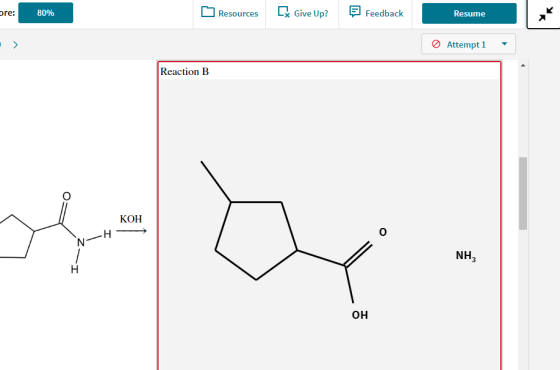Select the Feedback menu item
560x370 pixels.
pos(376,13)
